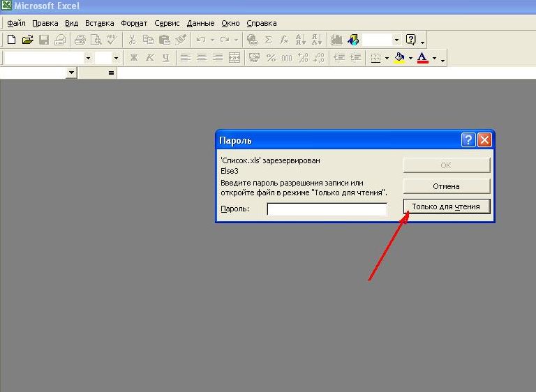Insert a hyperlink with the globe icon
Image resolution: width=536 pixels, height=392 pixels.
(x=252, y=40)
